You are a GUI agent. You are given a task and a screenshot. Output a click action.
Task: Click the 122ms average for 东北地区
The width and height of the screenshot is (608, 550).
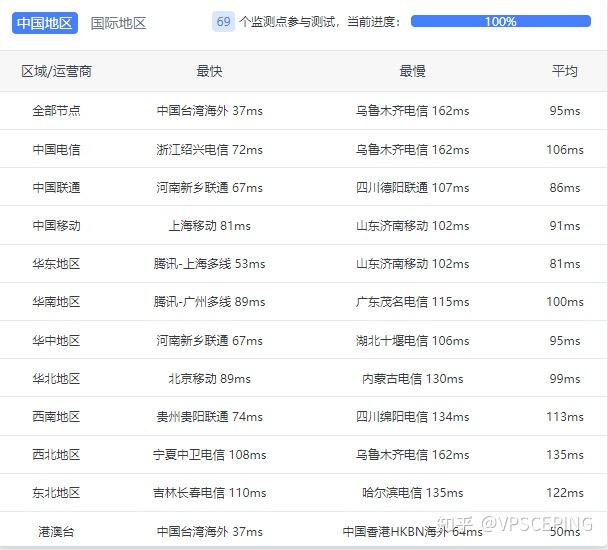point(565,493)
